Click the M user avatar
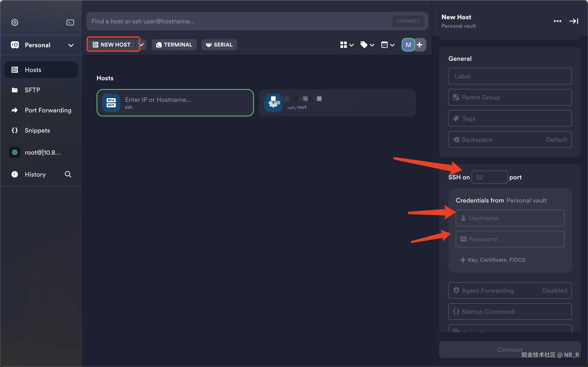 pyautogui.click(x=408, y=45)
